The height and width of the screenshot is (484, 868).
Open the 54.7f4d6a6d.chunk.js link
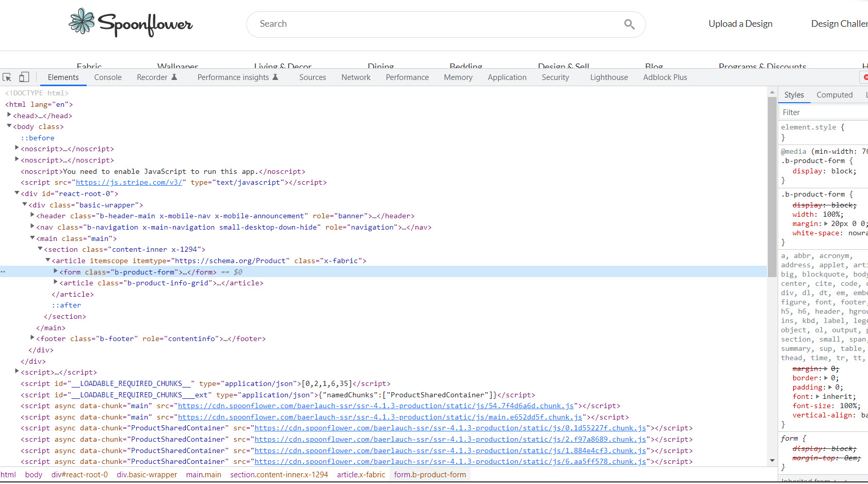coord(376,406)
